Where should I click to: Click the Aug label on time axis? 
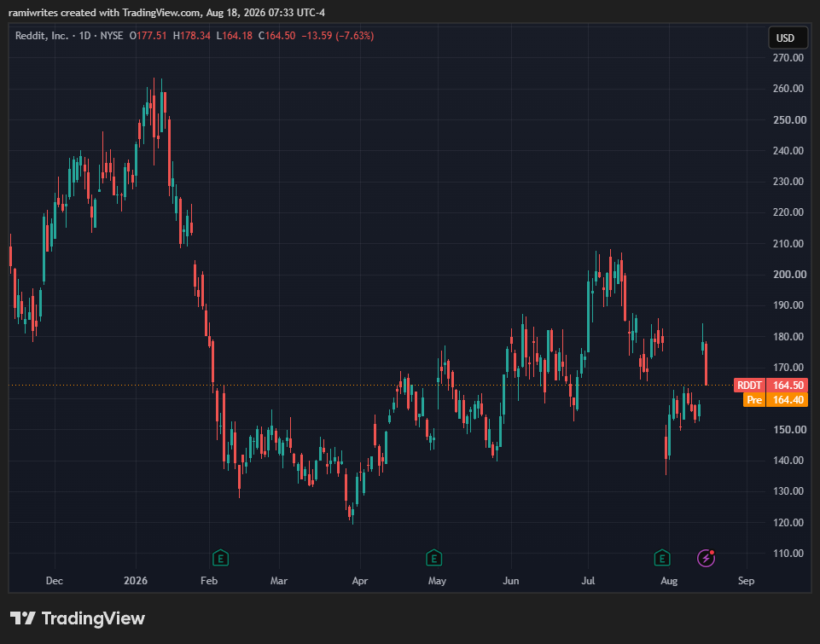tap(669, 581)
